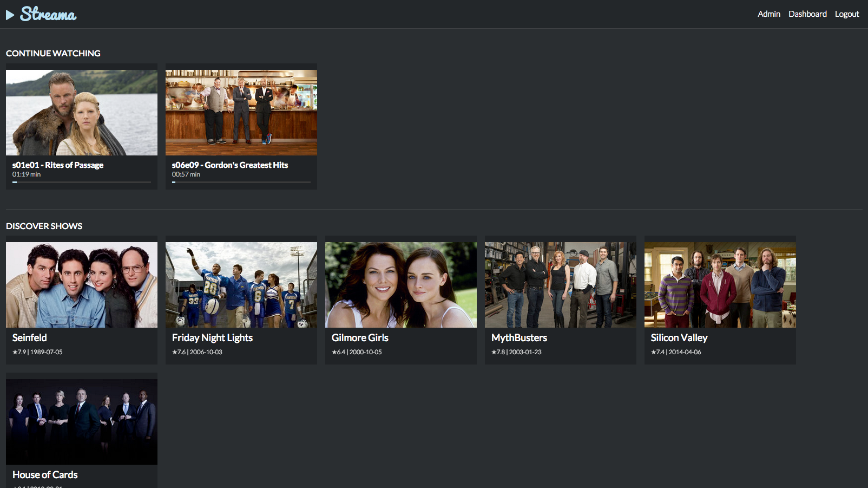Log out via Logout link
Image resolution: width=868 pixels, height=488 pixels.
pos(847,14)
